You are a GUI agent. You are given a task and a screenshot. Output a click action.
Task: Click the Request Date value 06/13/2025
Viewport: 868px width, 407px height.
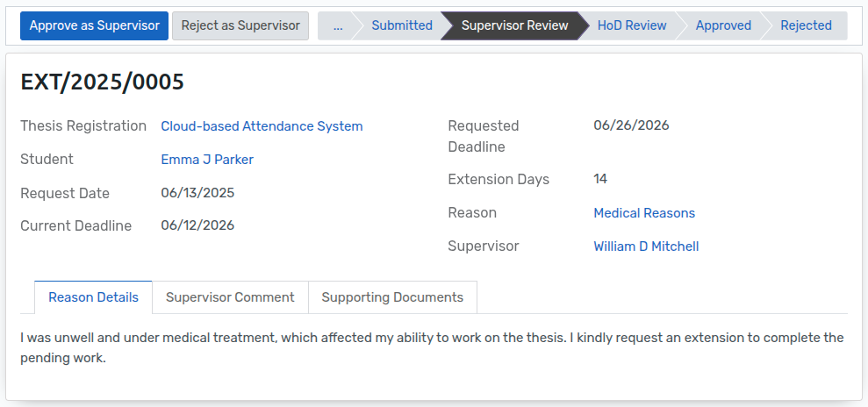pos(197,193)
